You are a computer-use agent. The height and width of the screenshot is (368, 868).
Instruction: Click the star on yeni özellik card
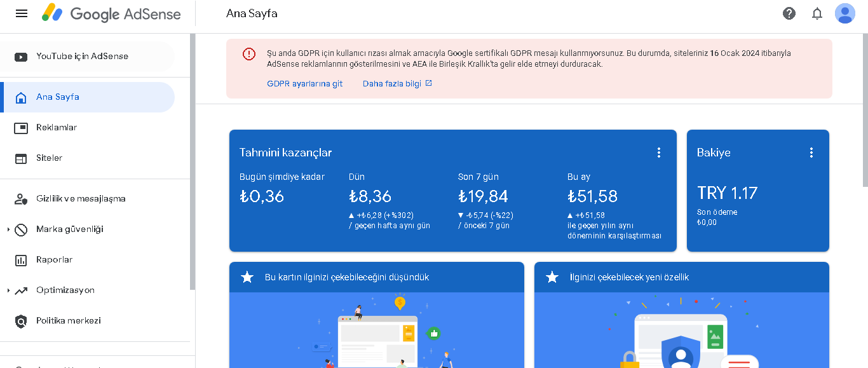(552, 277)
